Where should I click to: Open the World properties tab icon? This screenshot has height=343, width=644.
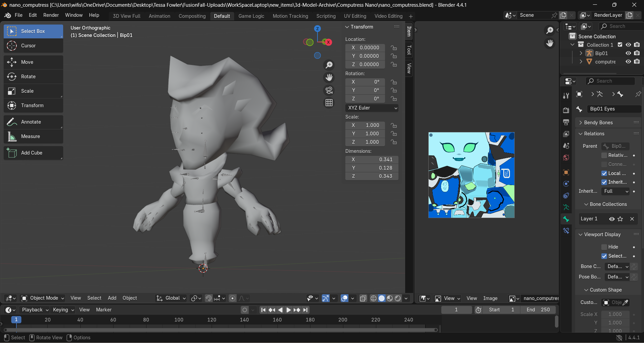click(566, 158)
